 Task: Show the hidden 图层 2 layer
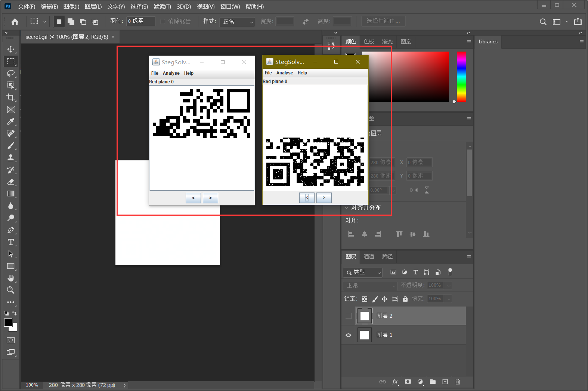[x=349, y=316]
